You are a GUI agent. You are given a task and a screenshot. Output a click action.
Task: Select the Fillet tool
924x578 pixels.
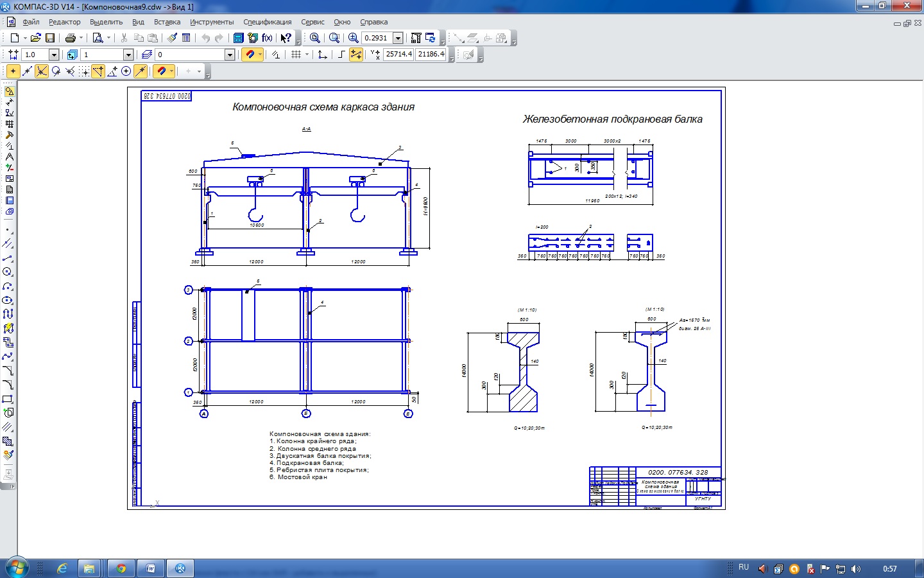(8, 385)
